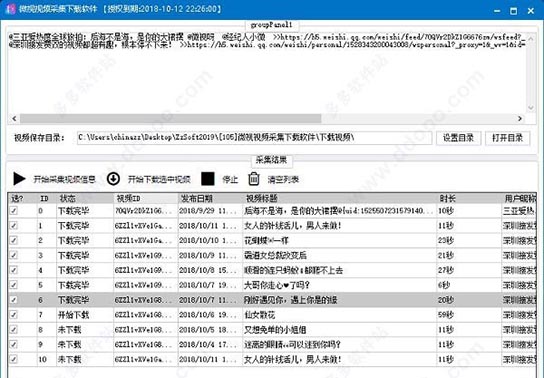The image size is (544, 378).
Task: Click the groupPanel1 title
Action: pyautogui.click(x=272, y=25)
